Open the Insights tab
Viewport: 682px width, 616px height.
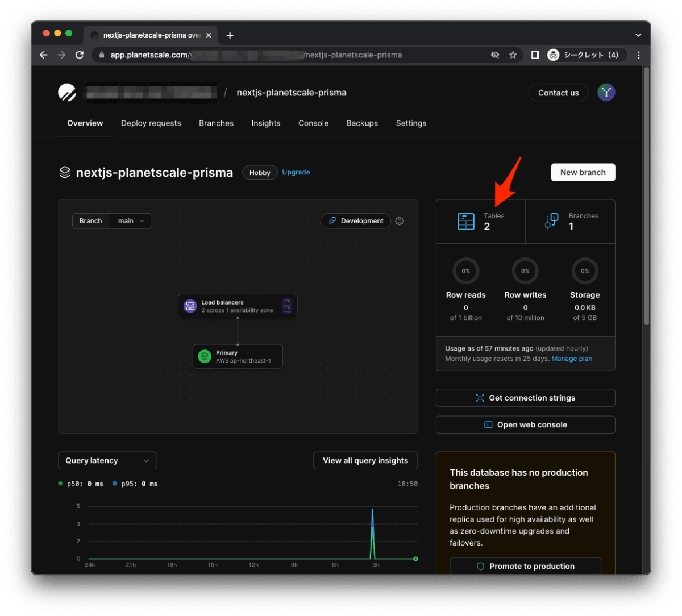(x=266, y=123)
